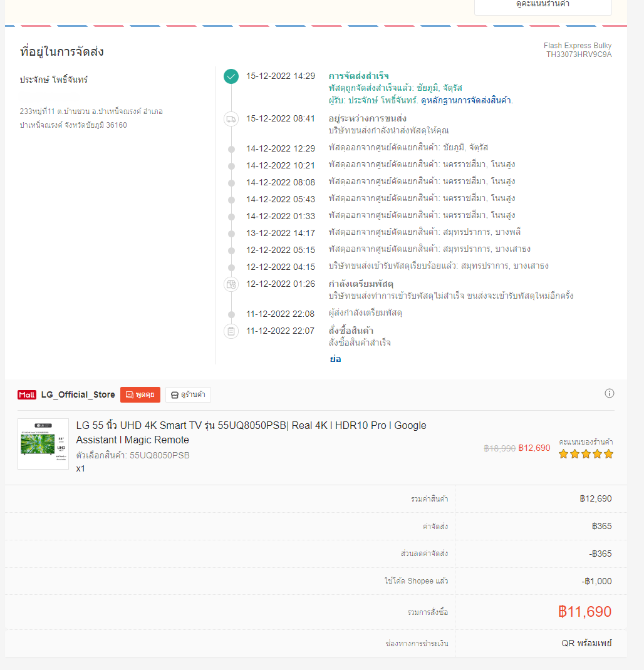The image size is (644, 670).
Task: Open chat with the พูดคุย button
Action: click(140, 395)
